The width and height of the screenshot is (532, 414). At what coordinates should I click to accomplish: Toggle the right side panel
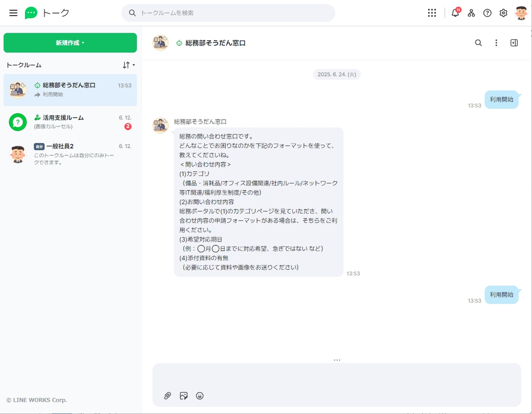pos(514,43)
